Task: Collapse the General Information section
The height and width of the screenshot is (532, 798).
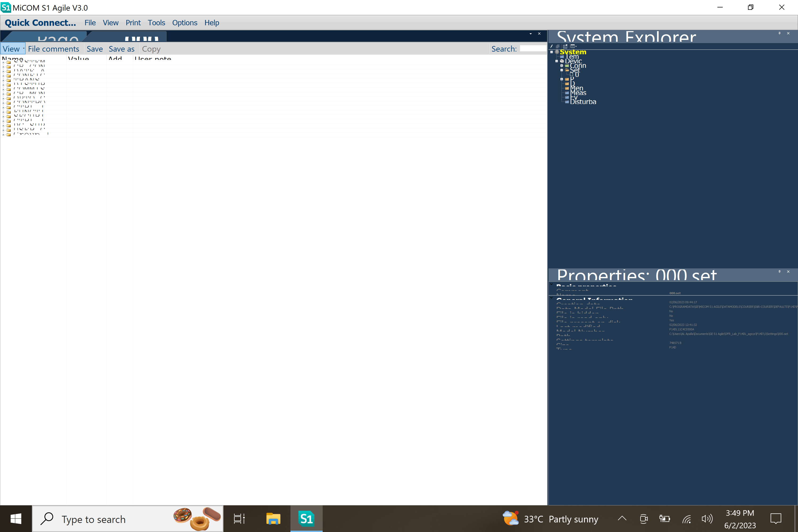Action: [552, 298]
